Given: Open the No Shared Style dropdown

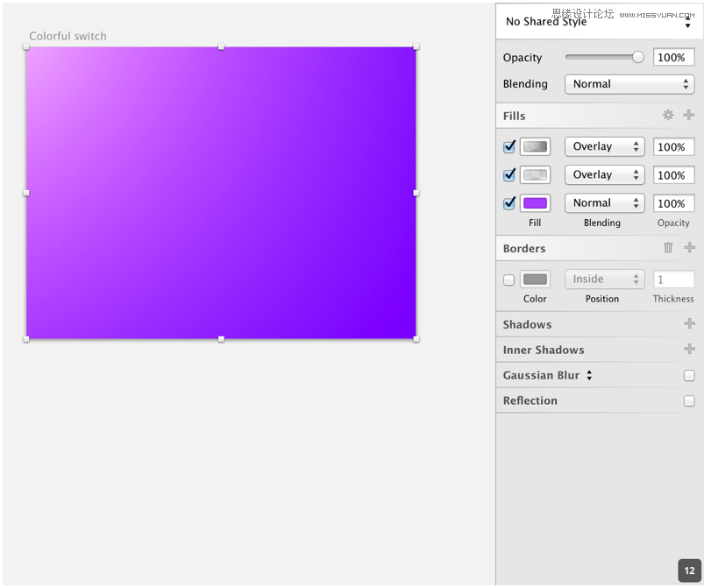Looking at the screenshot, I should click(x=599, y=21).
